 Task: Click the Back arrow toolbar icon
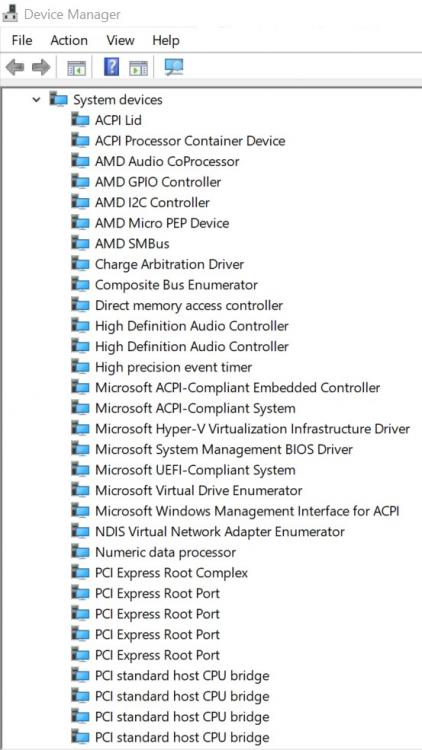(15, 67)
